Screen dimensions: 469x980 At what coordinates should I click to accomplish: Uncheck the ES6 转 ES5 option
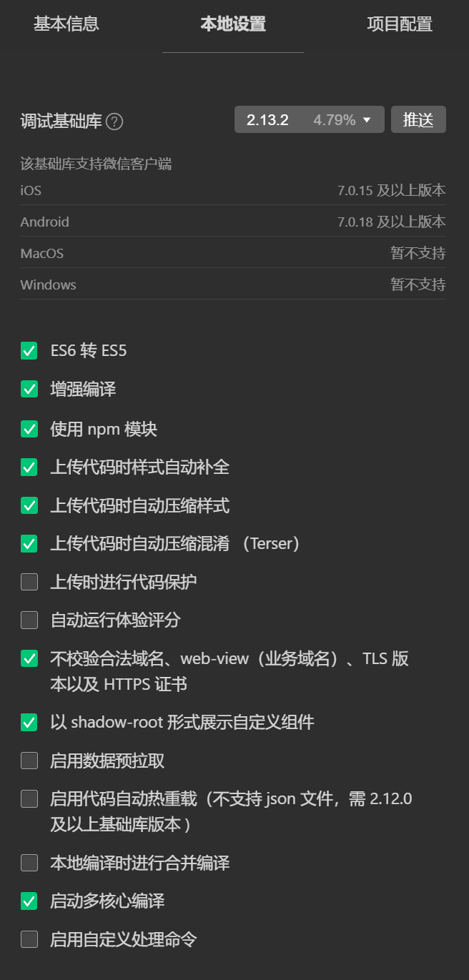point(29,351)
